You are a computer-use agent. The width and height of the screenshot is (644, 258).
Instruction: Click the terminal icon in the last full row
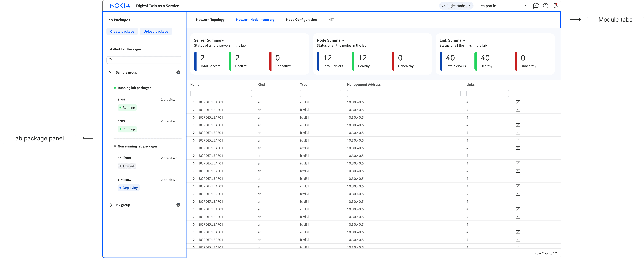(x=518, y=239)
